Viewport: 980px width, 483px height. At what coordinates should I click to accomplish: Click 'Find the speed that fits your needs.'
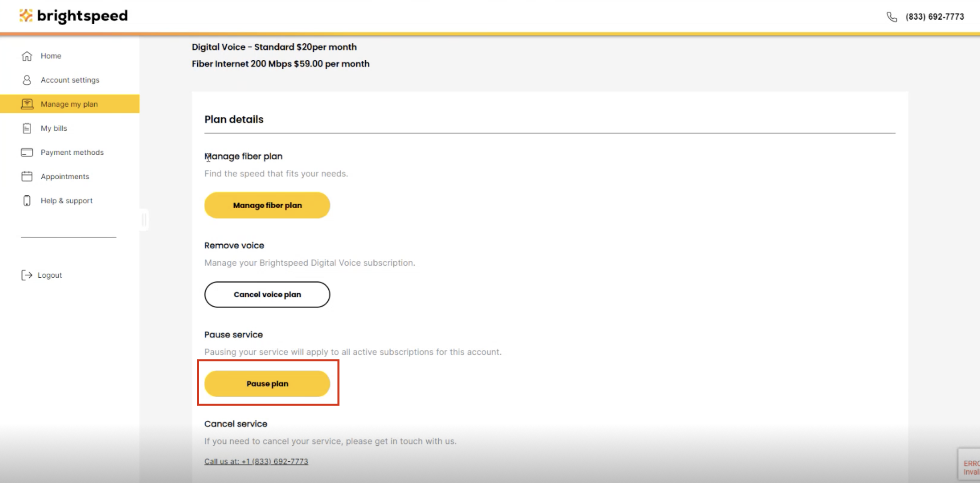tap(276, 174)
